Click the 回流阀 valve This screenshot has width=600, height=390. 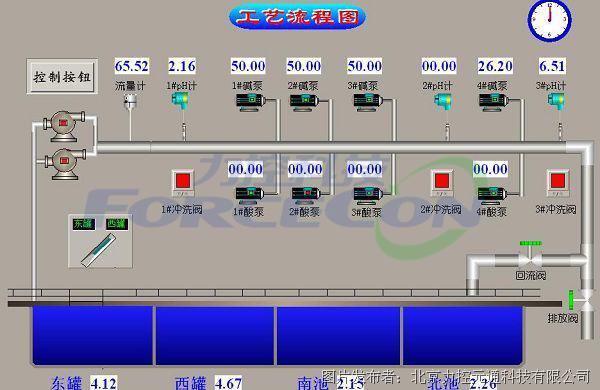click(530, 256)
